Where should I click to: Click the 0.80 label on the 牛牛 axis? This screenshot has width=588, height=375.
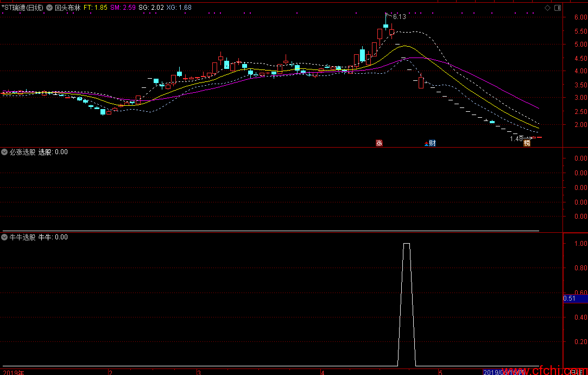coord(581,268)
